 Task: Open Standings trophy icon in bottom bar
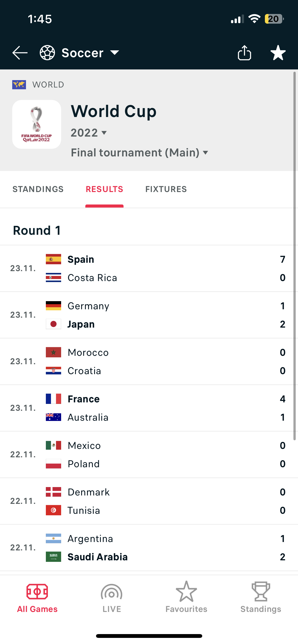(261, 592)
